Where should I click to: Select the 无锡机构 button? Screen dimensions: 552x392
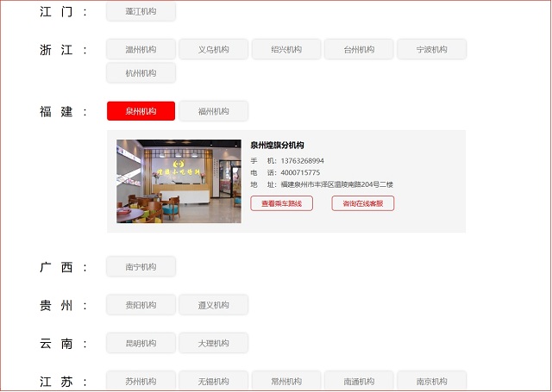click(x=213, y=381)
